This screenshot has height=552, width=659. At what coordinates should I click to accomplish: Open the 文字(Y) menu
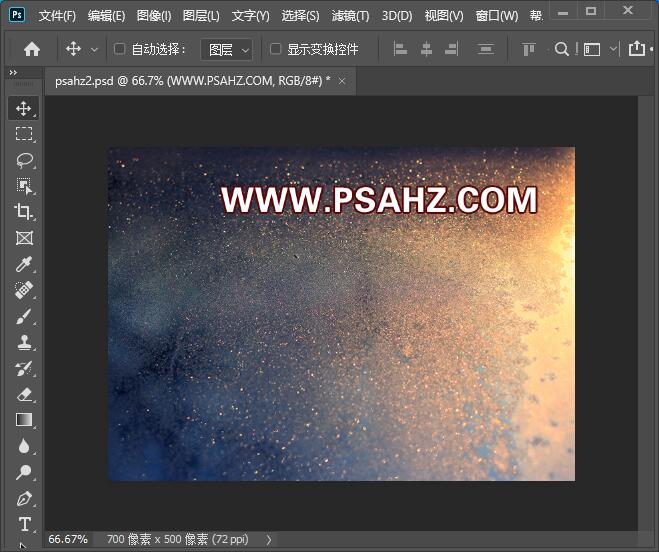250,16
